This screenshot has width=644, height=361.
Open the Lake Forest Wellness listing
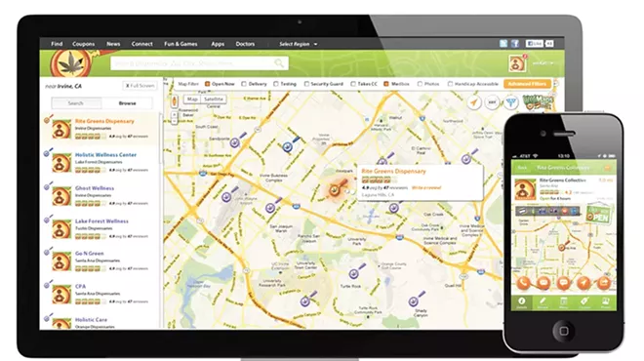click(x=101, y=228)
